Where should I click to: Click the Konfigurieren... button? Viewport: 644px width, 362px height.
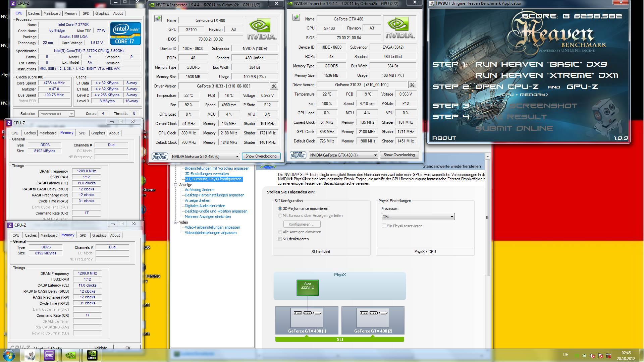point(302,224)
